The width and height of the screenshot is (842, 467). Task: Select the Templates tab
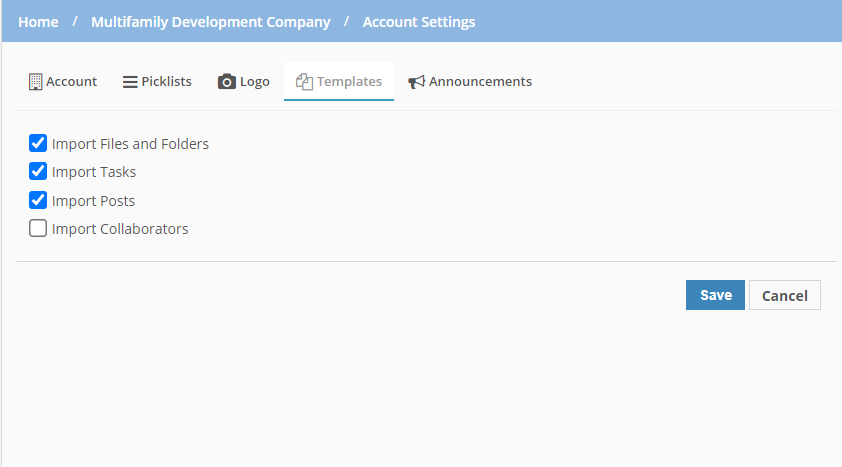(339, 82)
